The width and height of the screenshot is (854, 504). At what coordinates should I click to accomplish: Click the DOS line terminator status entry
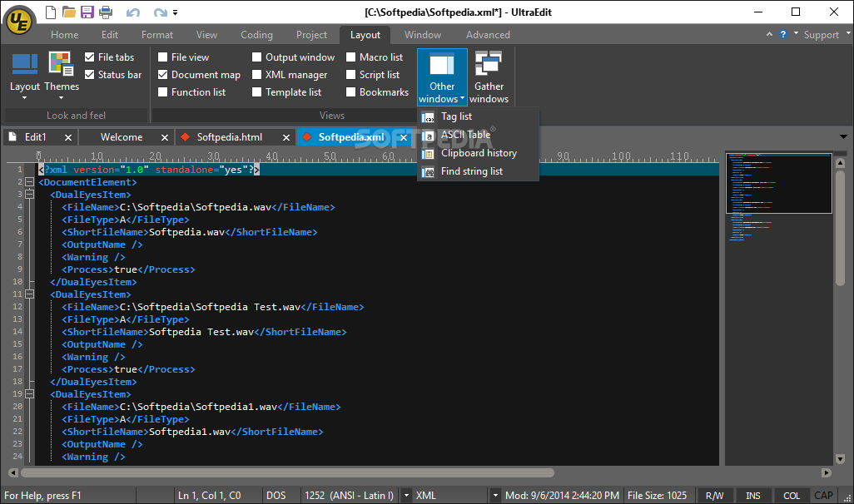(276, 496)
